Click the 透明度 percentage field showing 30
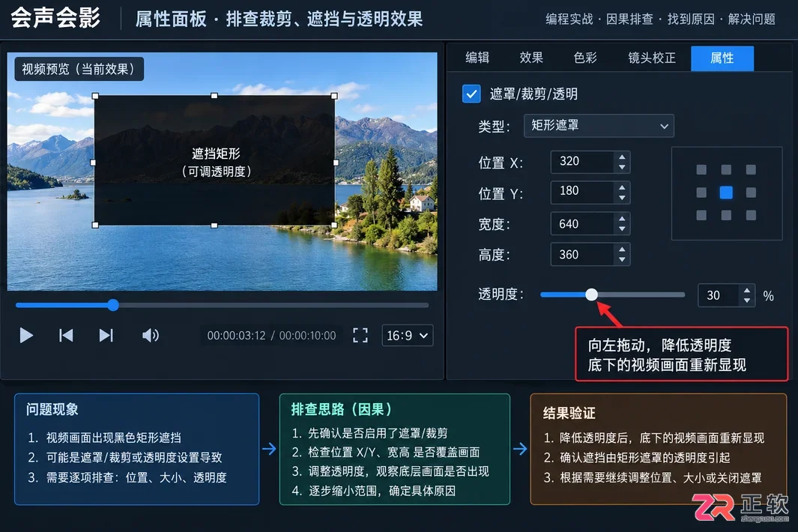This screenshot has height=532, width=798. pyautogui.click(x=718, y=295)
